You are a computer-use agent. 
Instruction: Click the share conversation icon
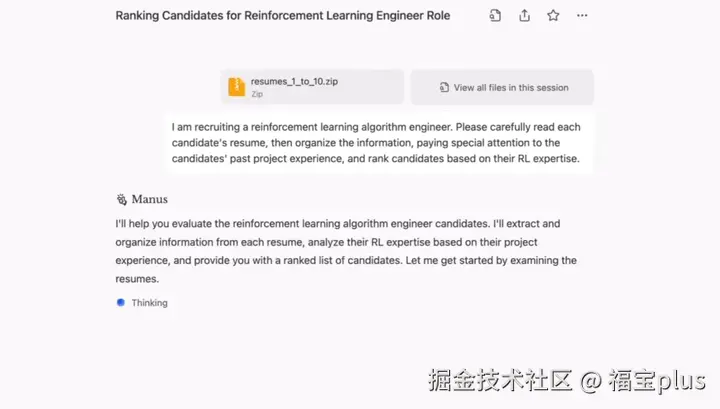pyautogui.click(x=525, y=16)
